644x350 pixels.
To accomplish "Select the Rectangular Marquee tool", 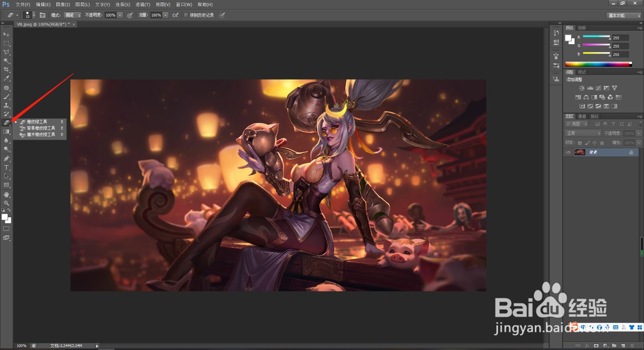I will [x=6, y=43].
